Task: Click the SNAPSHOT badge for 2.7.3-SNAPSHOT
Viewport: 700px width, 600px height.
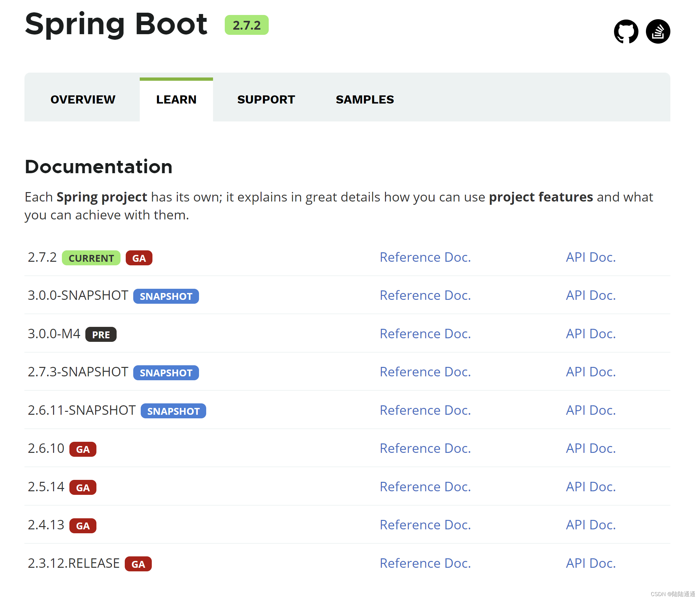Action: click(x=166, y=373)
